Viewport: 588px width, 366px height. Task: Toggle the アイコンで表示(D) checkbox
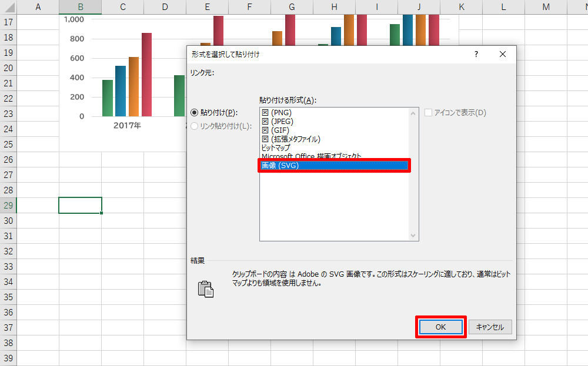click(428, 112)
